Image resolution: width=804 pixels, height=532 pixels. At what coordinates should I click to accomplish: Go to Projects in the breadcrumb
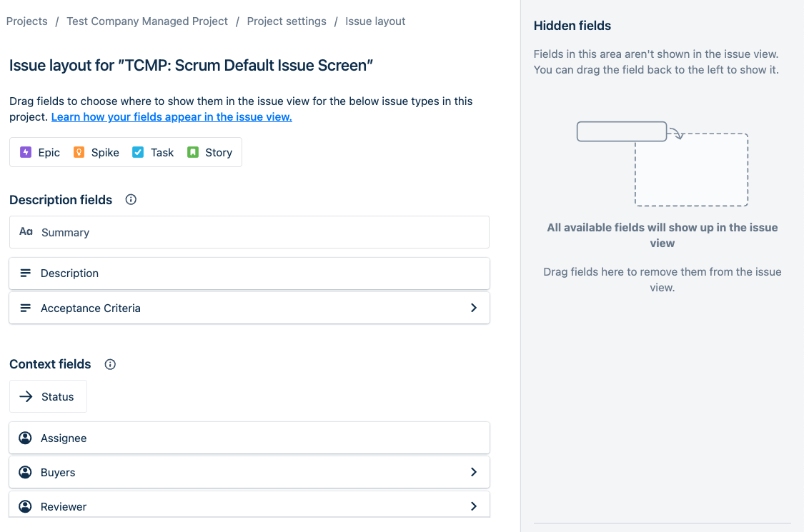26,21
